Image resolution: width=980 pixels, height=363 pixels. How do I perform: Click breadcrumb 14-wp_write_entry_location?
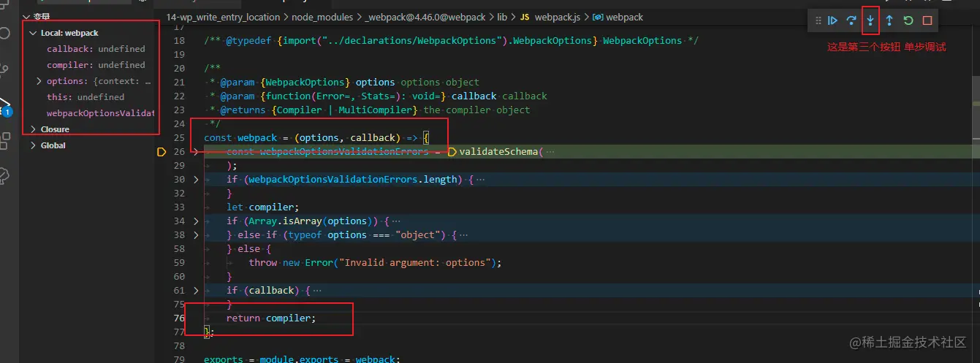(223, 17)
